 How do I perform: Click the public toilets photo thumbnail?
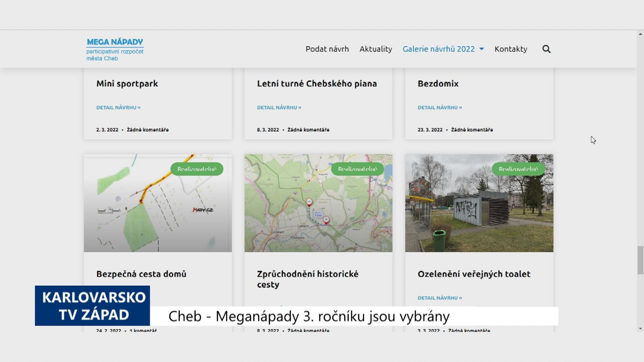[479, 203]
